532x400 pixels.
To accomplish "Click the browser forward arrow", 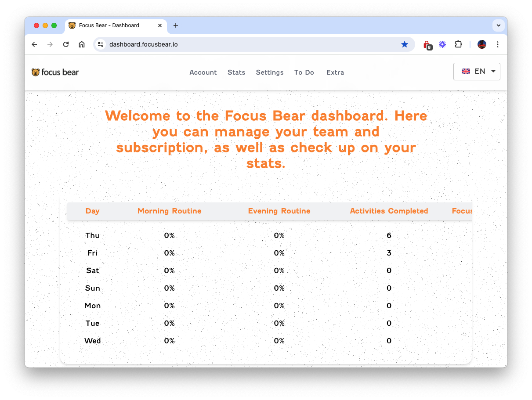I will (50, 44).
